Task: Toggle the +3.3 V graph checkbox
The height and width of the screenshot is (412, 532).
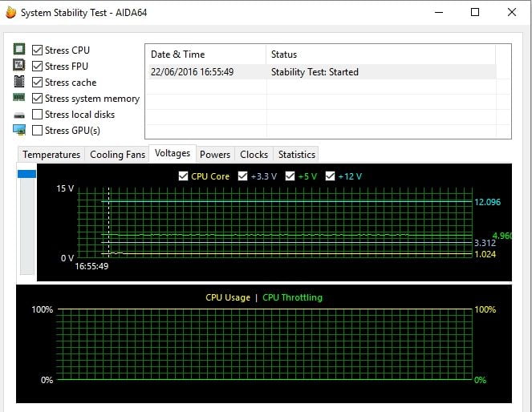Action: pos(242,176)
